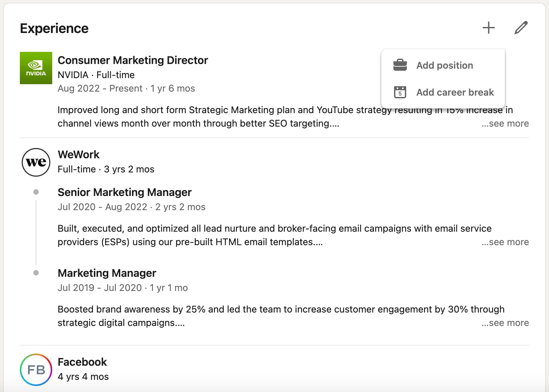The width and height of the screenshot is (549, 392).
Task: Select Add career break menu entry
Action: click(x=455, y=92)
